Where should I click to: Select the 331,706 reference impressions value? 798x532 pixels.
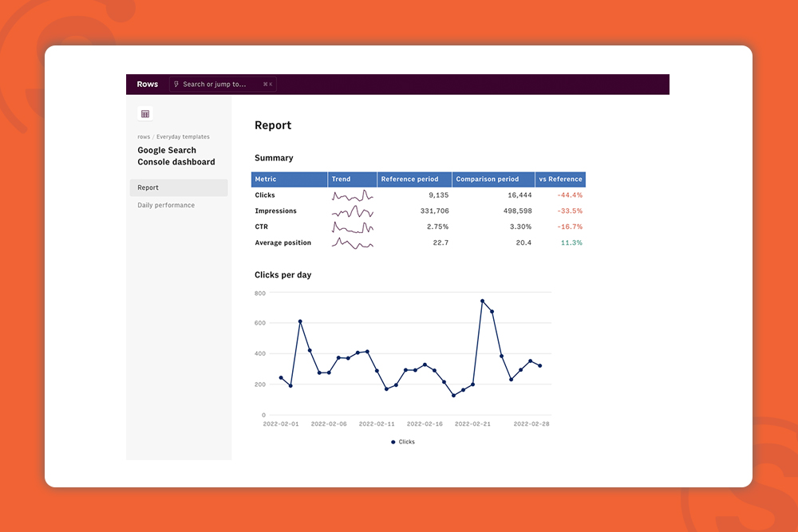click(x=434, y=211)
